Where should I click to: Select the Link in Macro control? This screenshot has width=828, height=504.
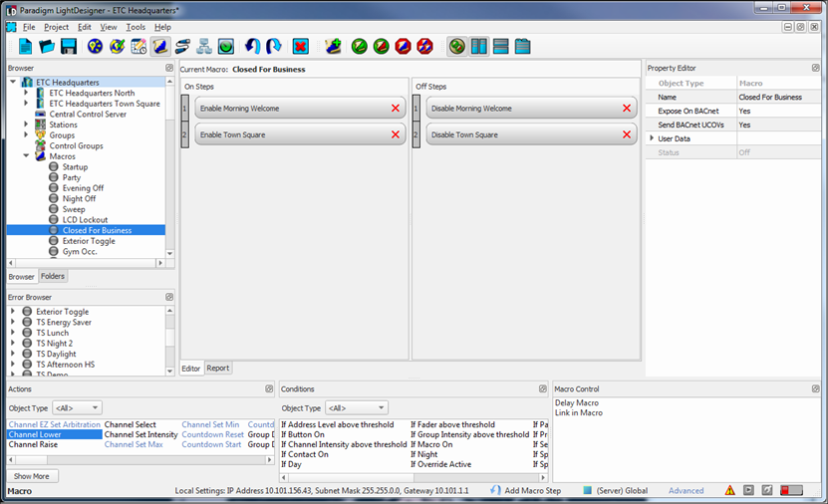[578, 412]
